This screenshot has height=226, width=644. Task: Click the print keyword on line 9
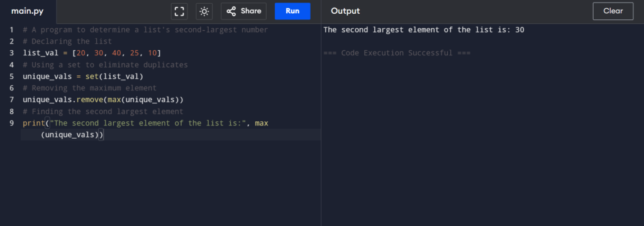click(34, 123)
